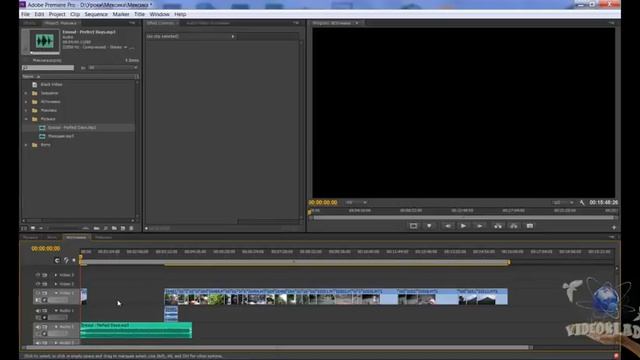This screenshot has width=640, height=360.
Task: Select the green Perfect Days audio clip in timeline
Action: (x=136, y=330)
